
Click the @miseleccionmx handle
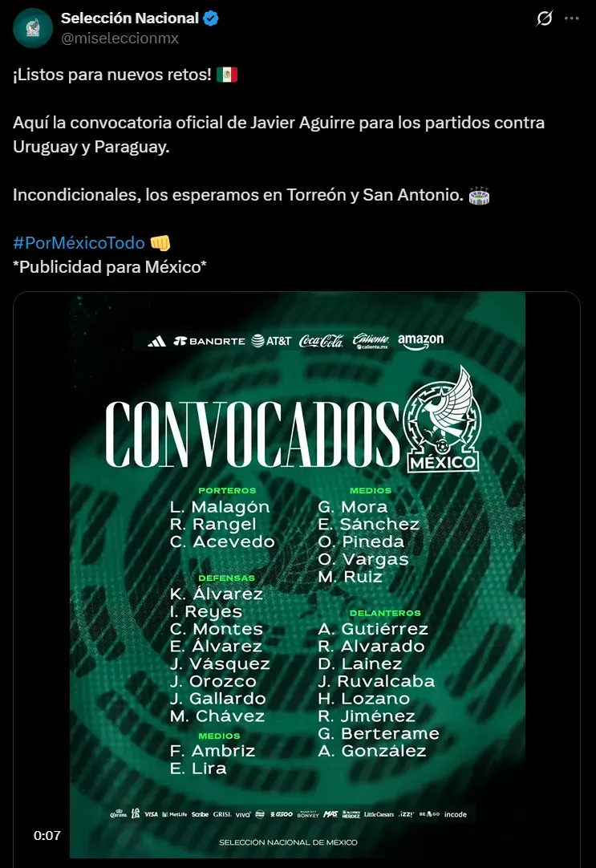pyautogui.click(x=120, y=38)
